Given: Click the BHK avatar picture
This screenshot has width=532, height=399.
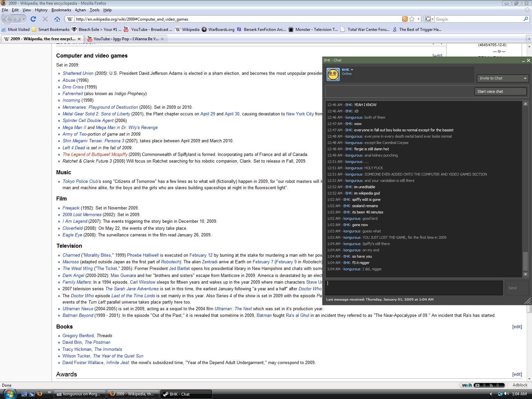Looking at the screenshot, I should click(333, 74).
